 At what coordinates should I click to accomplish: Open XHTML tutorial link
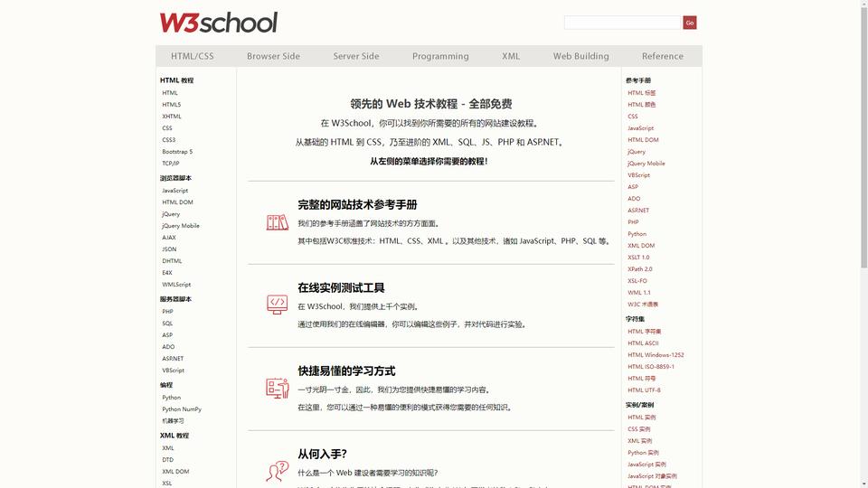[172, 117]
